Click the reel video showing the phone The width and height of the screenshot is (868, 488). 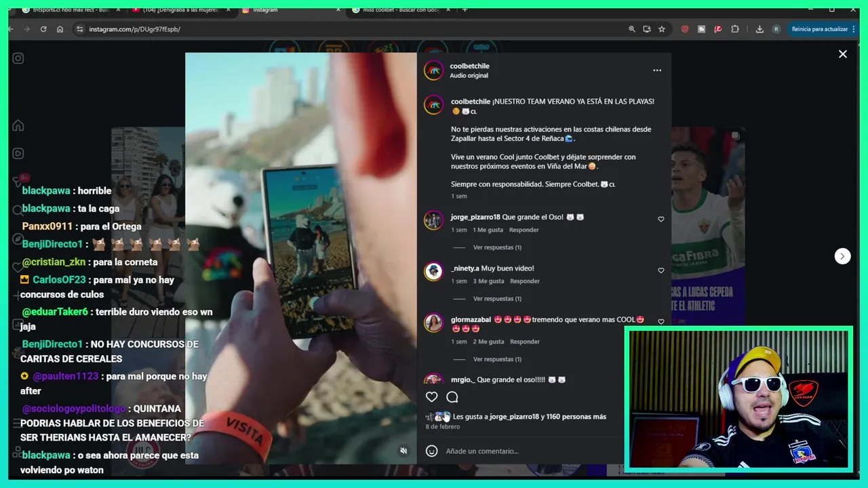301,258
